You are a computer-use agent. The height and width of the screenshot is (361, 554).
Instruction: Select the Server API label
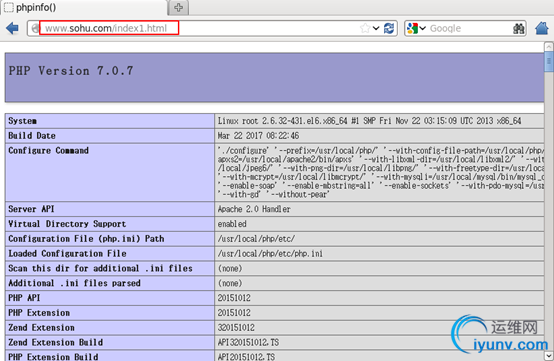31,209
